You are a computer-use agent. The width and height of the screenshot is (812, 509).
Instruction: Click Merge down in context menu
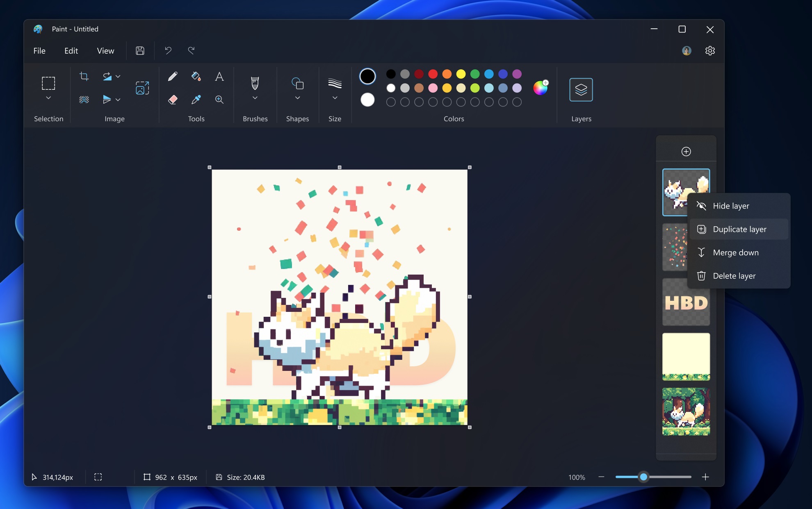[736, 252]
